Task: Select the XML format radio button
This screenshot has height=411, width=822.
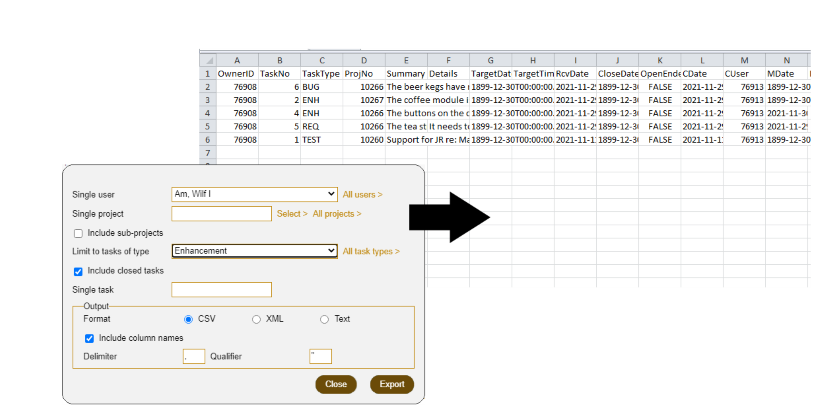Action: [256, 319]
